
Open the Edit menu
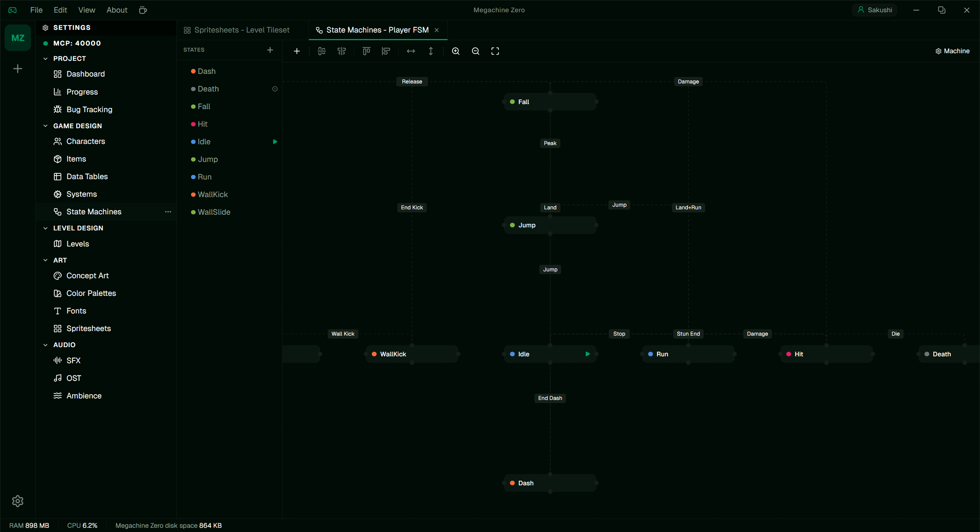[x=60, y=10]
